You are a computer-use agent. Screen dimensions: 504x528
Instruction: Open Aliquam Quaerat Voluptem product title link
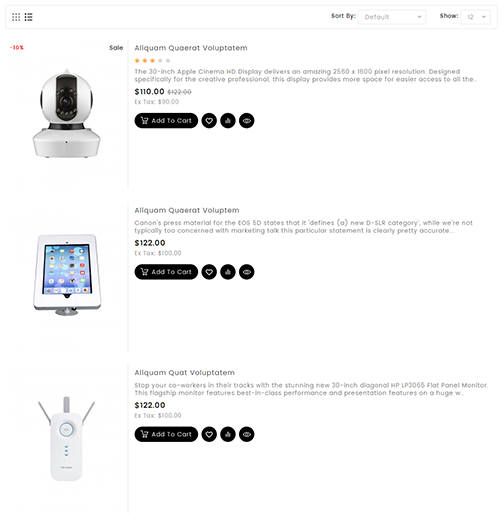coord(187,210)
